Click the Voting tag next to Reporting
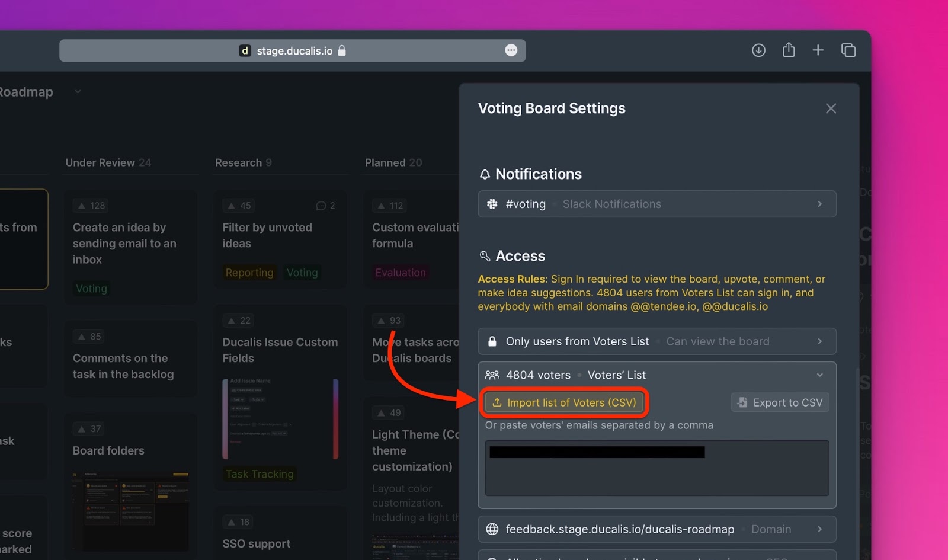948x560 pixels. point(302,273)
